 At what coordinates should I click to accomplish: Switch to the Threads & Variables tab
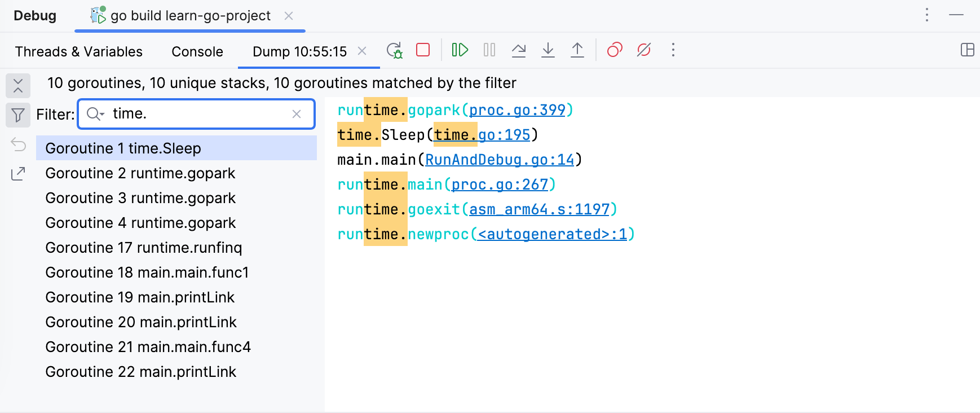coord(79,52)
